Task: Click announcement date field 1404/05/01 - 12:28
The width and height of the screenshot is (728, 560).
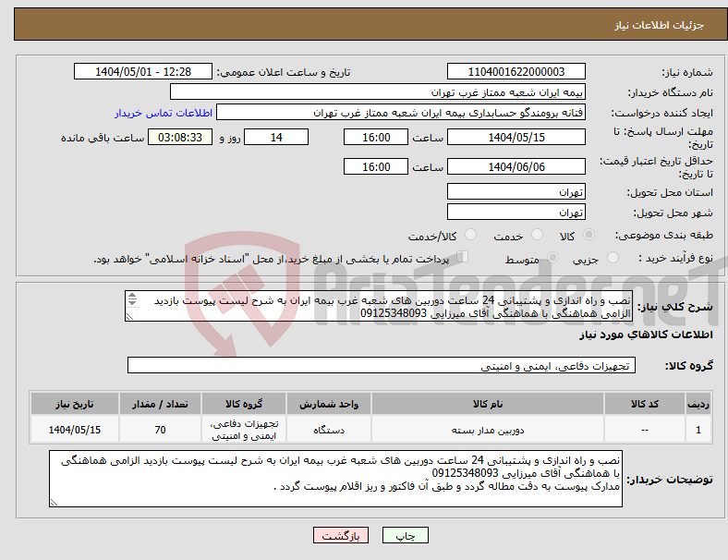Action: [x=143, y=71]
